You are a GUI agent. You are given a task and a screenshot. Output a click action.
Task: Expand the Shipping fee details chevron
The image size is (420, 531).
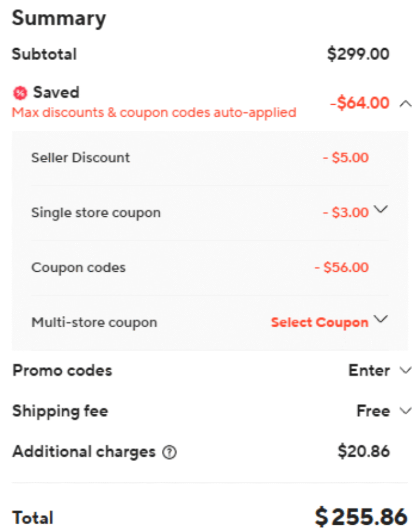click(405, 411)
